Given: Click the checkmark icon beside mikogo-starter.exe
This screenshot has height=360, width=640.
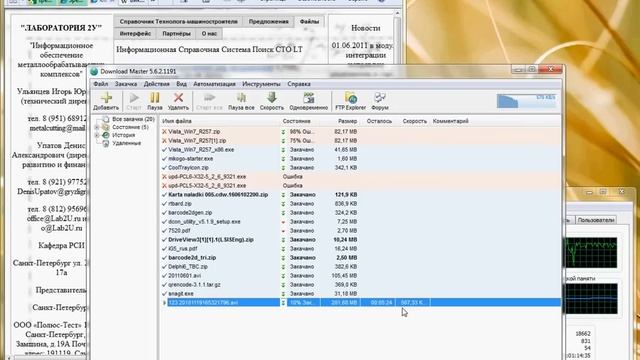Looking at the screenshot, I should (164, 158).
